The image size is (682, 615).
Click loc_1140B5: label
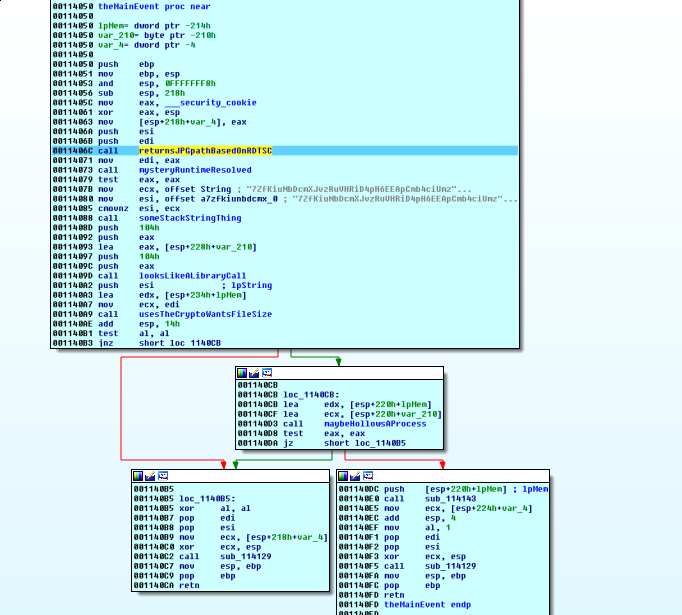pyautogui.click(x=207, y=499)
